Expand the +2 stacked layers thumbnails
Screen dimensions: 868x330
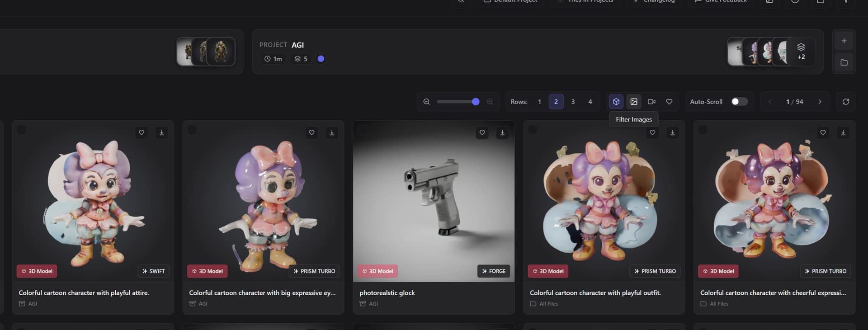pyautogui.click(x=801, y=52)
